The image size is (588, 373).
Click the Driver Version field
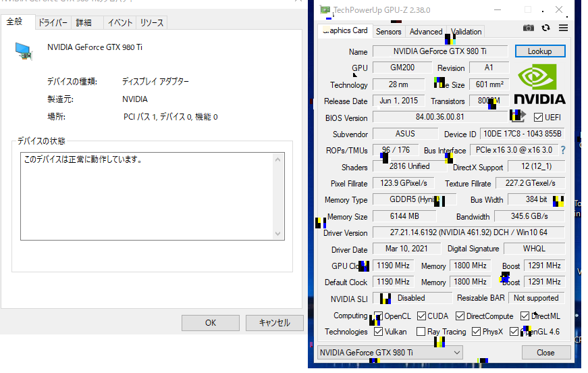click(469, 232)
